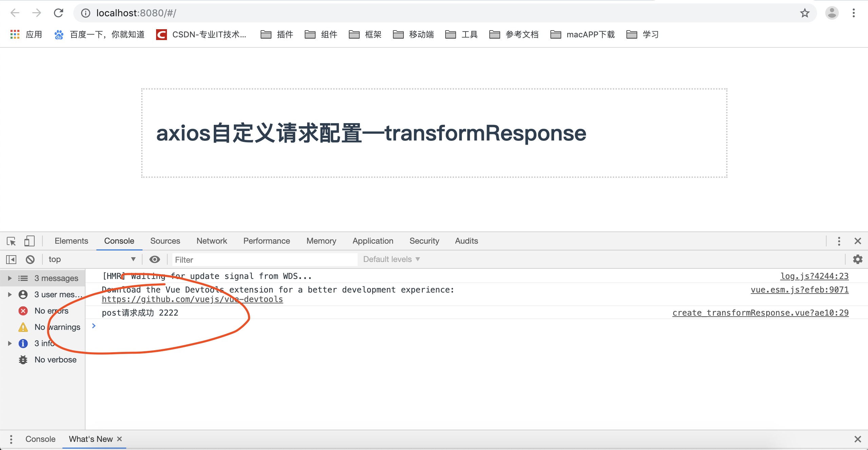Viewport: 868px width, 450px height.
Task: Click the console Filter input field
Action: tap(265, 259)
